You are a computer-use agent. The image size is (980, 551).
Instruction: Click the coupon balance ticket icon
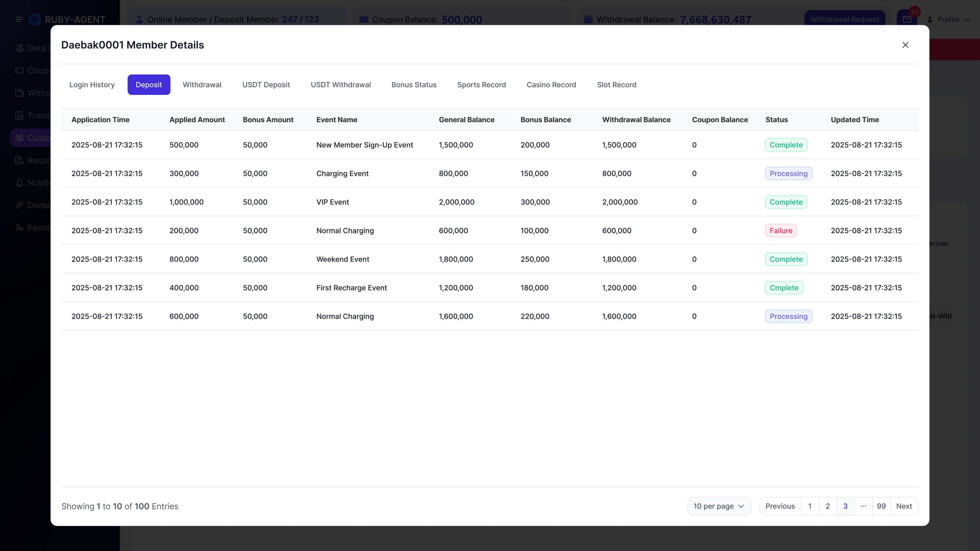(x=364, y=19)
